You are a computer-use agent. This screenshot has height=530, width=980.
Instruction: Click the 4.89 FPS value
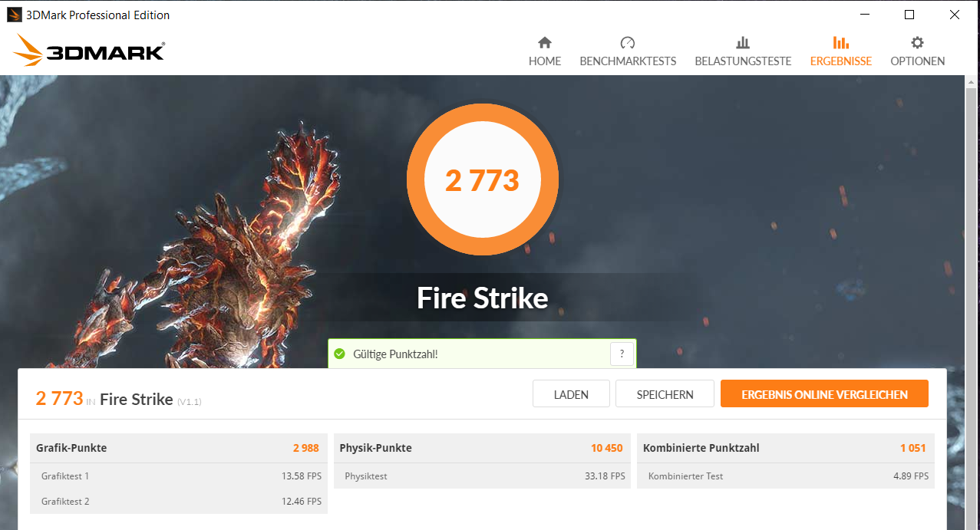click(911, 476)
